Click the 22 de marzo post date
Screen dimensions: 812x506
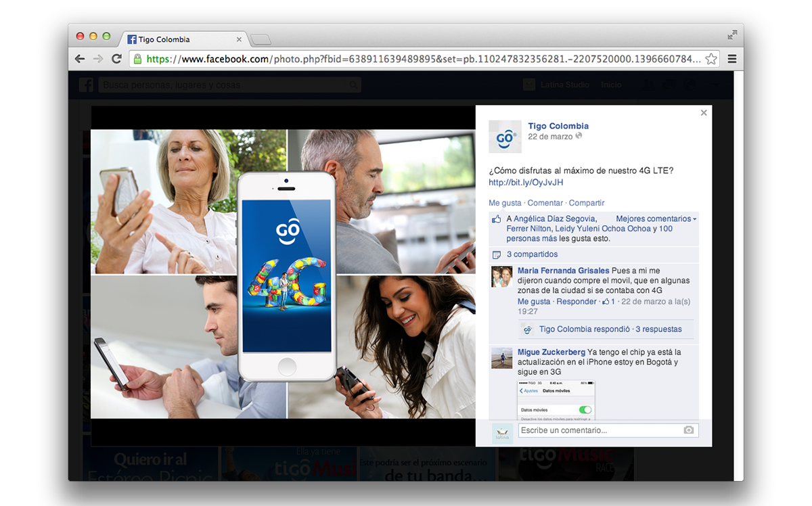[x=550, y=137]
